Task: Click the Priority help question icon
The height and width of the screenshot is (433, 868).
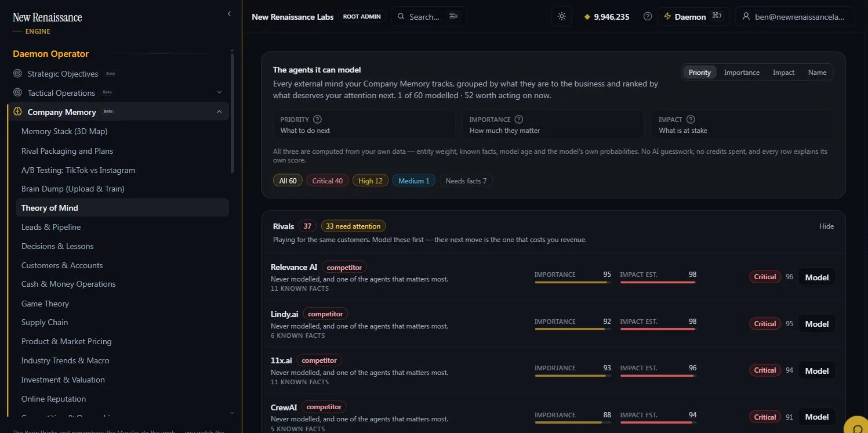Action: (x=317, y=120)
